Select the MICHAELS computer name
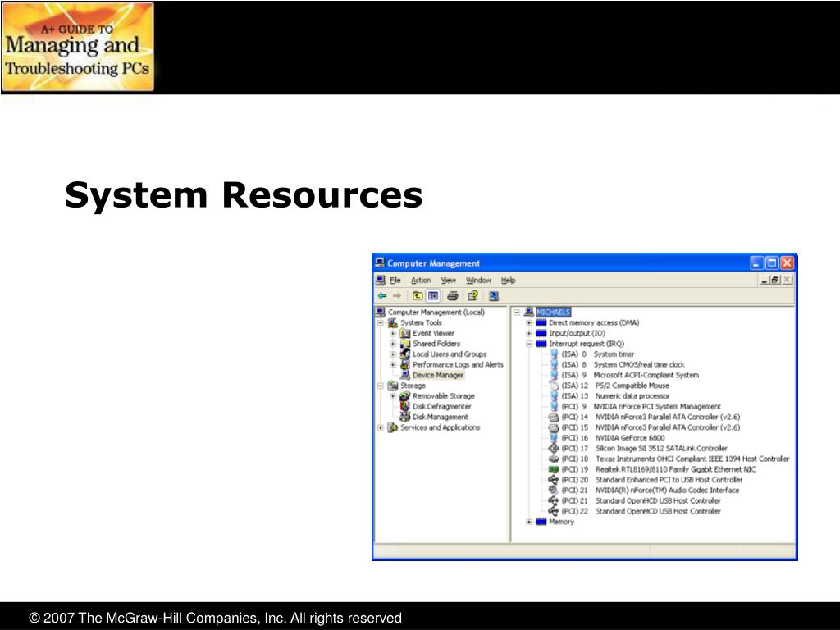The height and width of the screenshot is (630, 840). pos(554,313)
